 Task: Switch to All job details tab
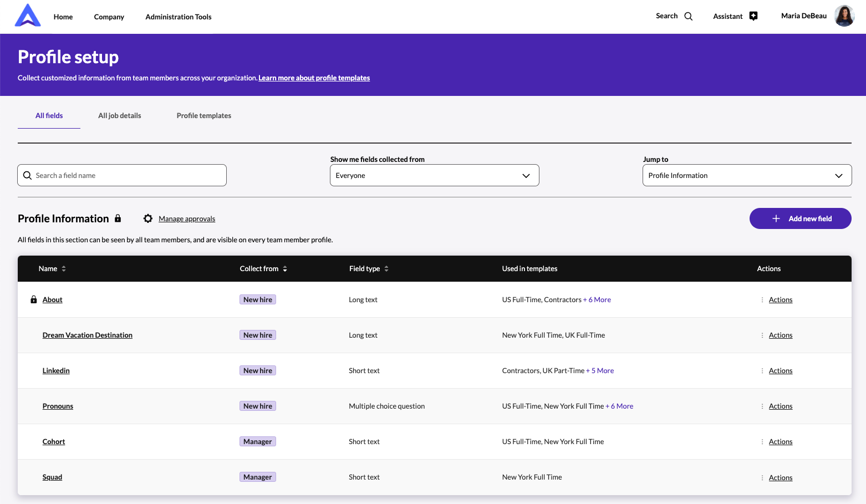coord(120,115)
